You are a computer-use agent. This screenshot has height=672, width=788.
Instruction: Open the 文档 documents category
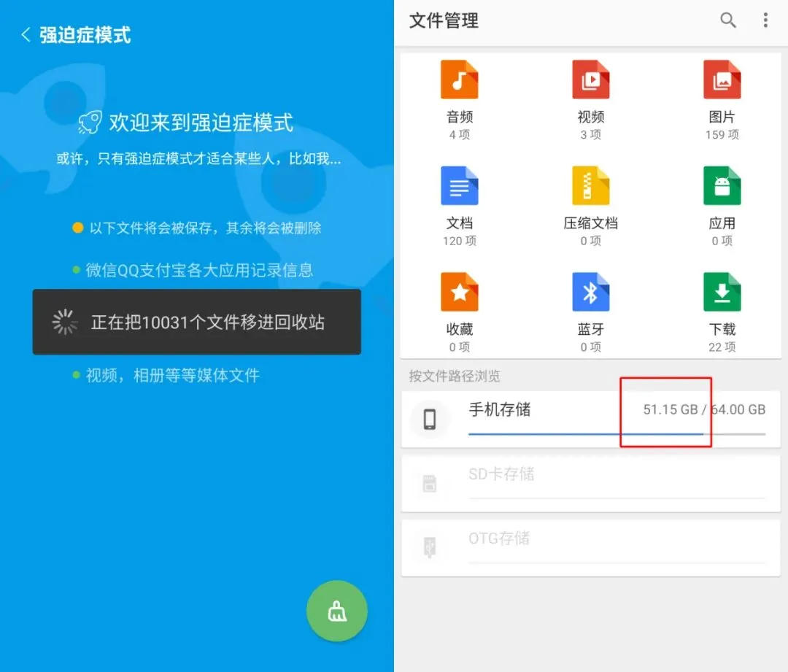[x=460, y=206]
